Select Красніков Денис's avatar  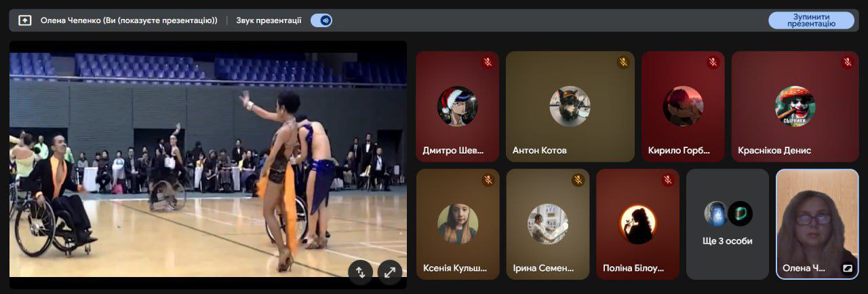[x=795, y=106]
